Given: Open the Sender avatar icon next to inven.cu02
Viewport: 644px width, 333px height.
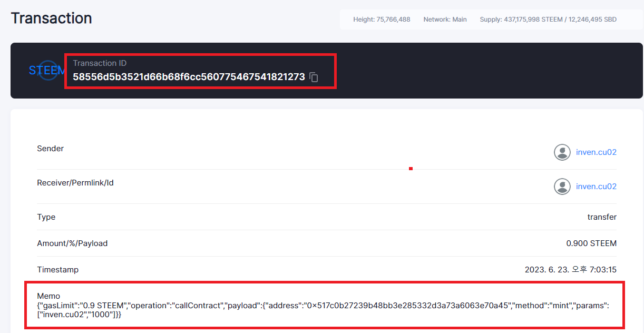Looking at the screenshot, I should (562, 152).
